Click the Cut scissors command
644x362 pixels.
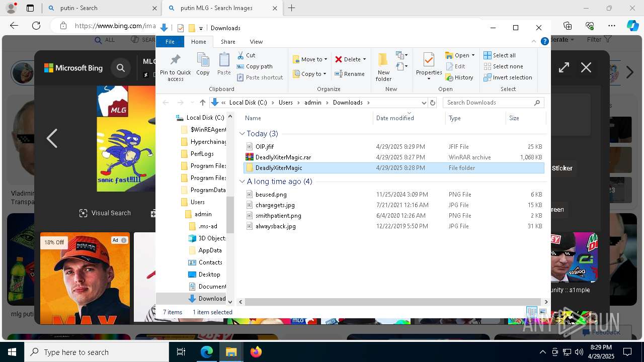pyautogui.click(x=246, y=55)
